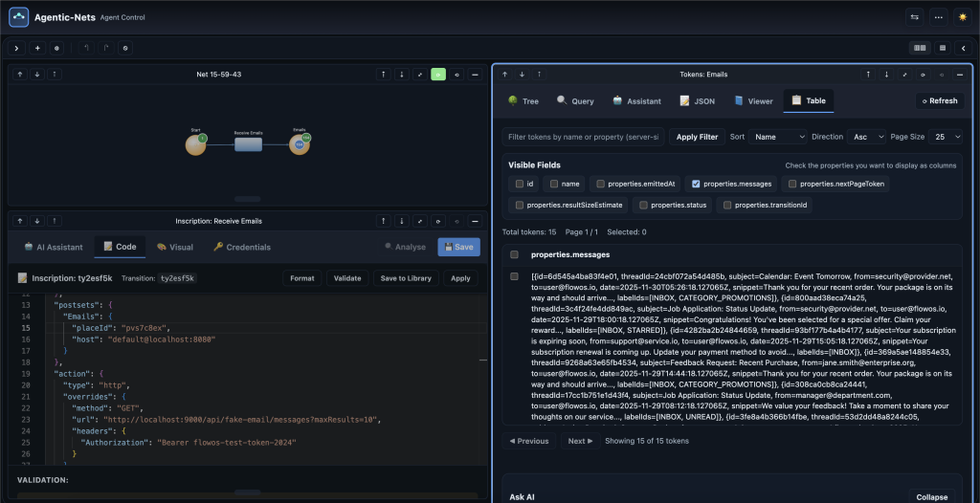Open the three-dots more options menu
The width and height of the screenshot is (980, 503).
click(x=938, y=17)
